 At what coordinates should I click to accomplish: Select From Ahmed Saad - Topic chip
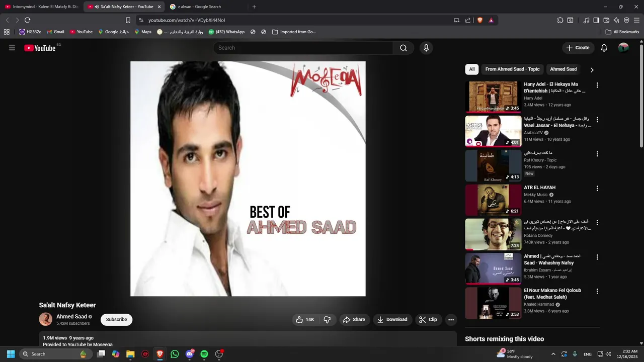click(512, 69)
